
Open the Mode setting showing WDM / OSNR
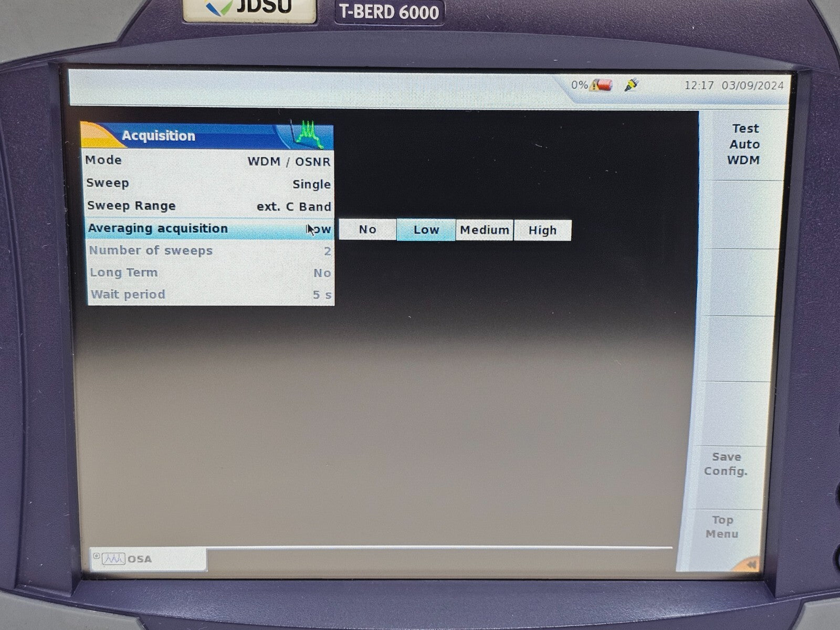[210, 161]
